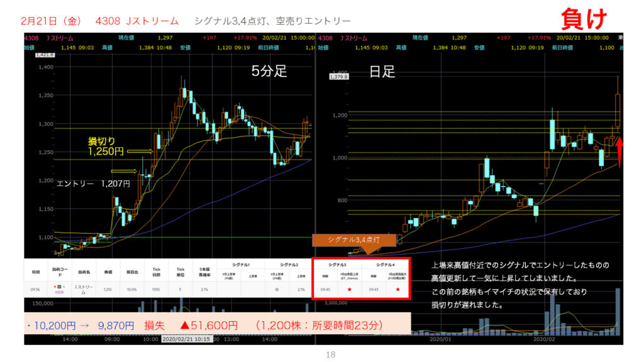Click the red star under シグナル4
This screenshot has width=644, height=362.
397,289
